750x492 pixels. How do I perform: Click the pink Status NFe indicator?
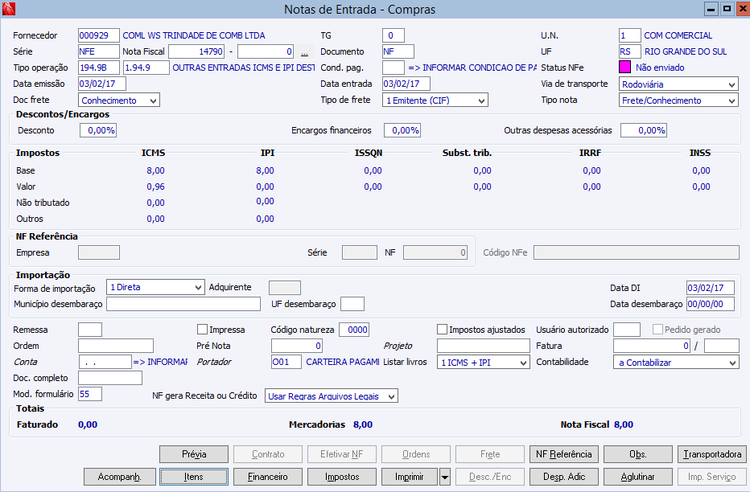pos(626,67)
